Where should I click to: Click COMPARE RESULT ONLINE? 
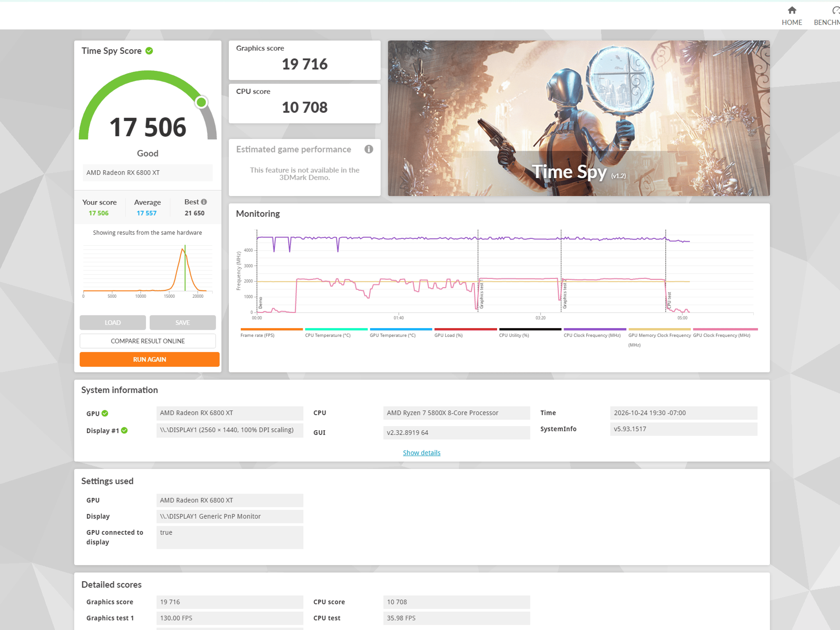coord(148,341)
